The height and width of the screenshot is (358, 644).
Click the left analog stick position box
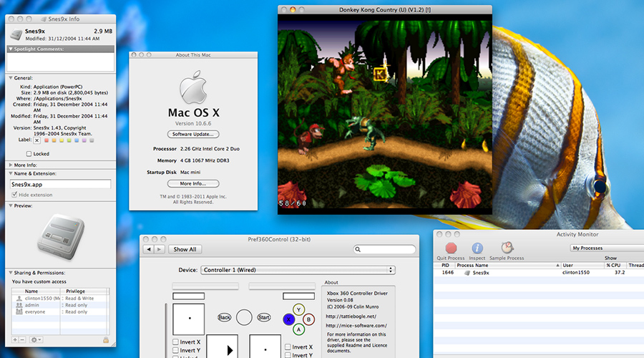pyautogui.click(x=188, y=319)
